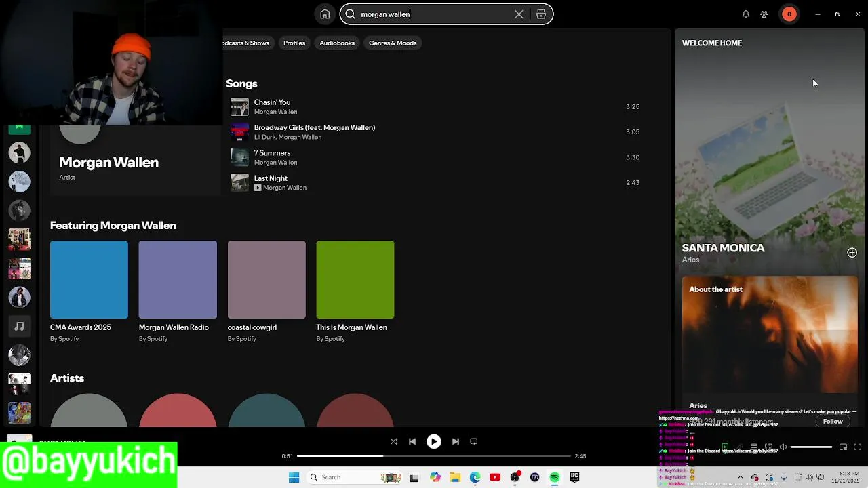Open the orange B profile menu

(x=789, y=14)
